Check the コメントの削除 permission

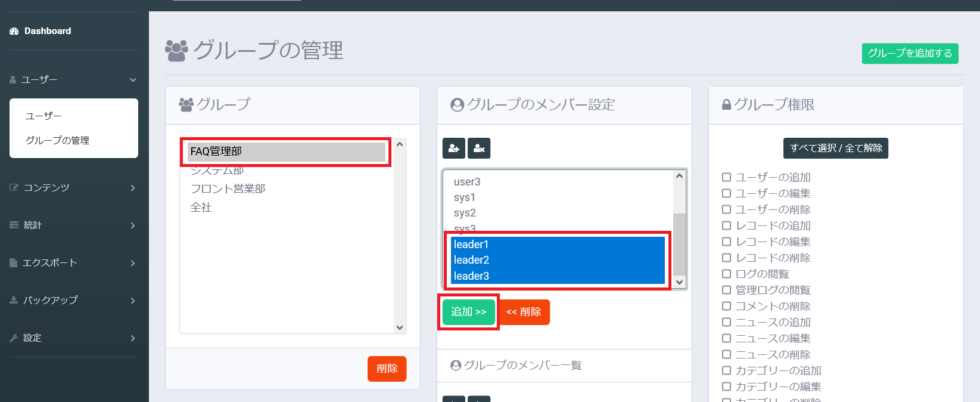[726, 306]
